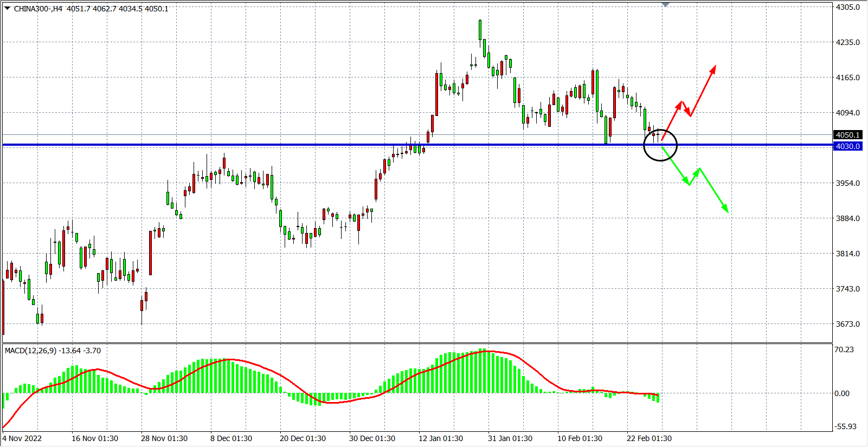This screenshot has height=447, width=868.
Task: Click the first short green downward arrowhead
Action: coord(688,183)
